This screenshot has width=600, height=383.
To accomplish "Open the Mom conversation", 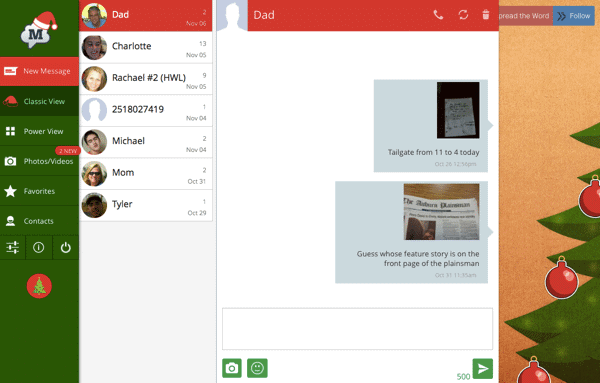I will tap(145, 174).
